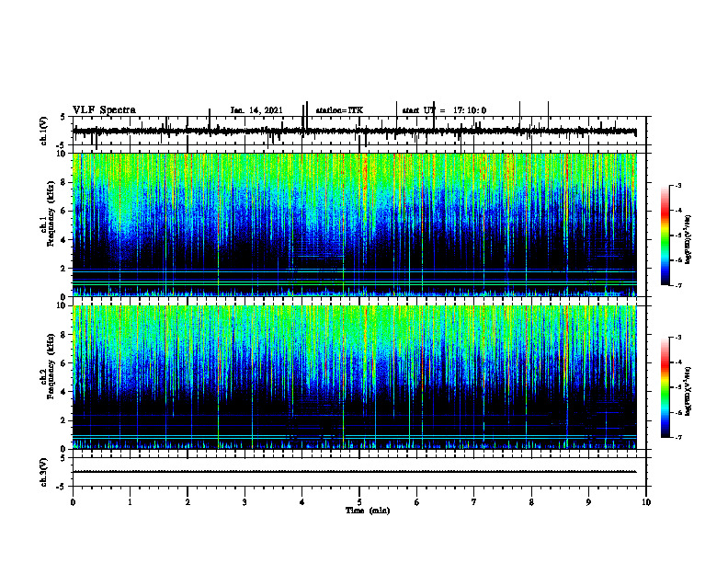Click the log(PSD) label beside ch.2 colorbar
The width and height of the screenshot is (728, 563).
coord(688,391)
